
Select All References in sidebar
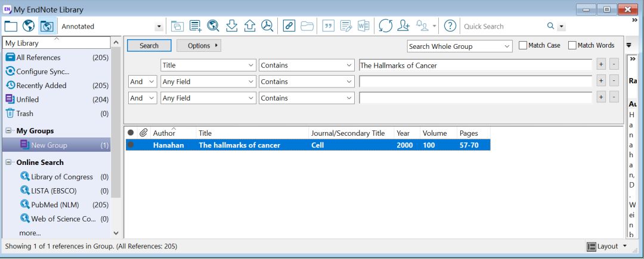(x=56, y=57)
